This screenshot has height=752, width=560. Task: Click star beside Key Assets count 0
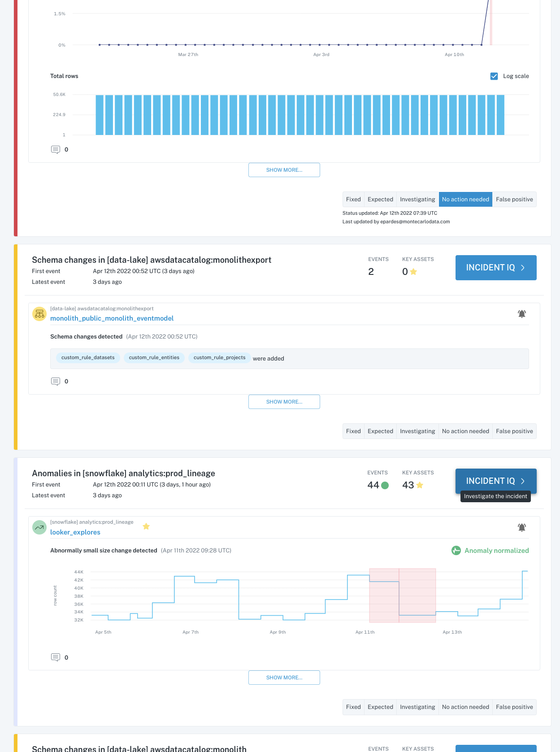point(413,271)
